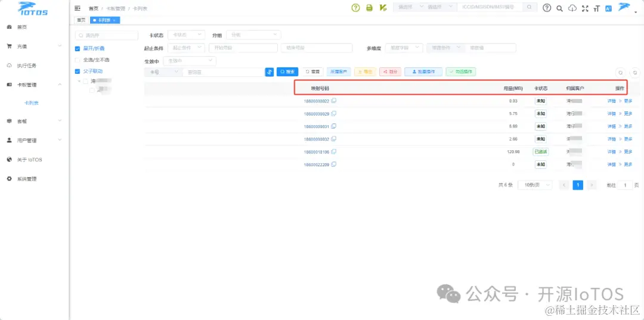
Task: Copy number 18600018106 with its copy icon
Action: pyautogui.click(x=334, y=151)
